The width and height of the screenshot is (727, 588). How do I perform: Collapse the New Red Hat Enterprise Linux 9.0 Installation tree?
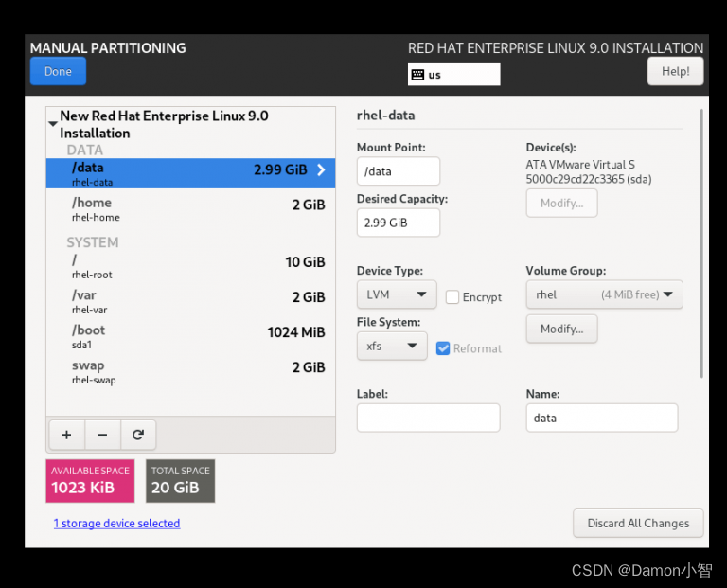click(53, 124)
